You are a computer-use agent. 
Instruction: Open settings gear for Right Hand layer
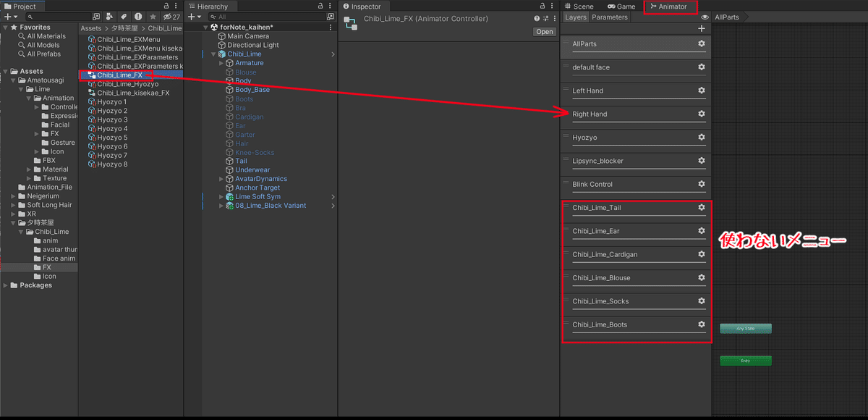(x=701, y=114)
